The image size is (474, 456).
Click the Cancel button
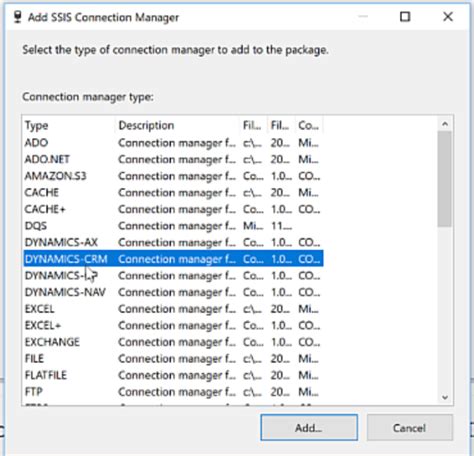pyautogui.click(x=410, y=427)
